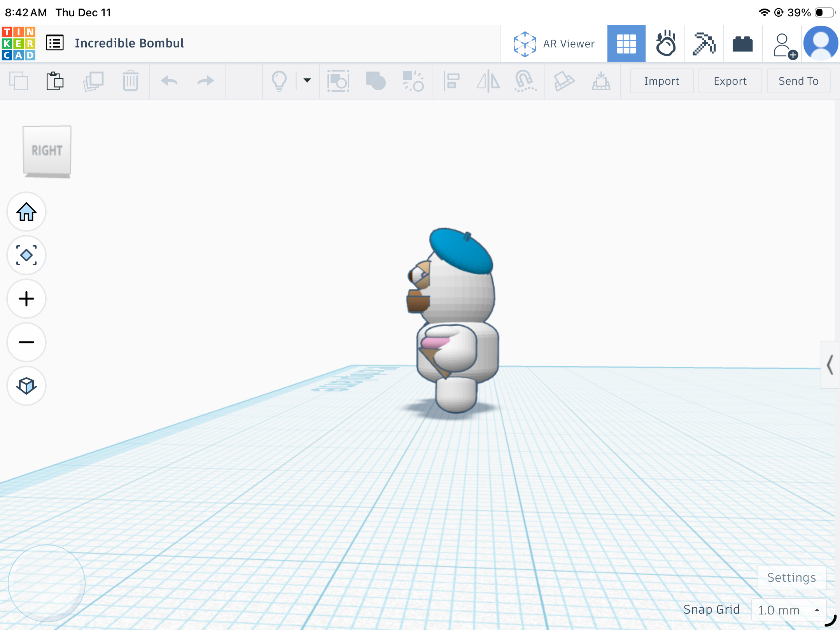Open the Tinkercad logo home
840x630 pixels.
click(19, 43)
